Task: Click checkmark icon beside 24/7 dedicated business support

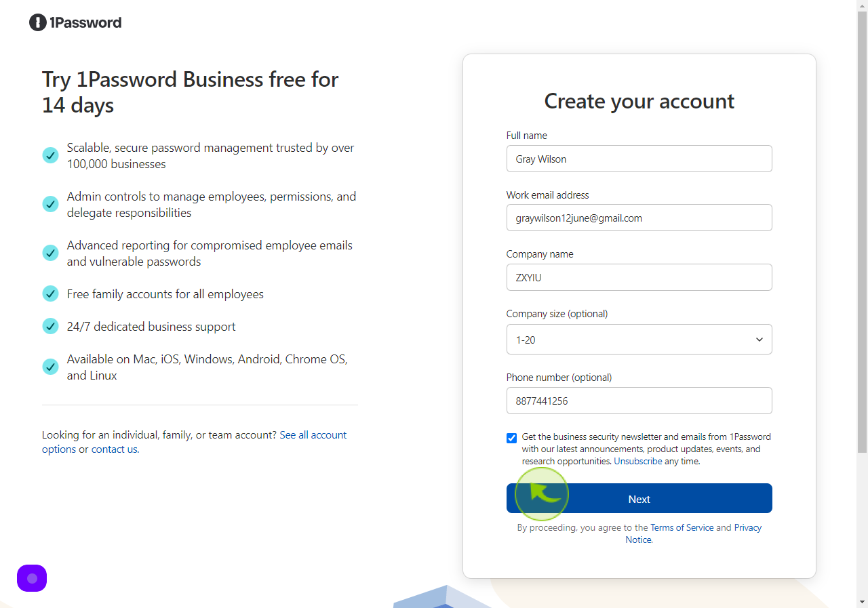Action: pos(51,326)
